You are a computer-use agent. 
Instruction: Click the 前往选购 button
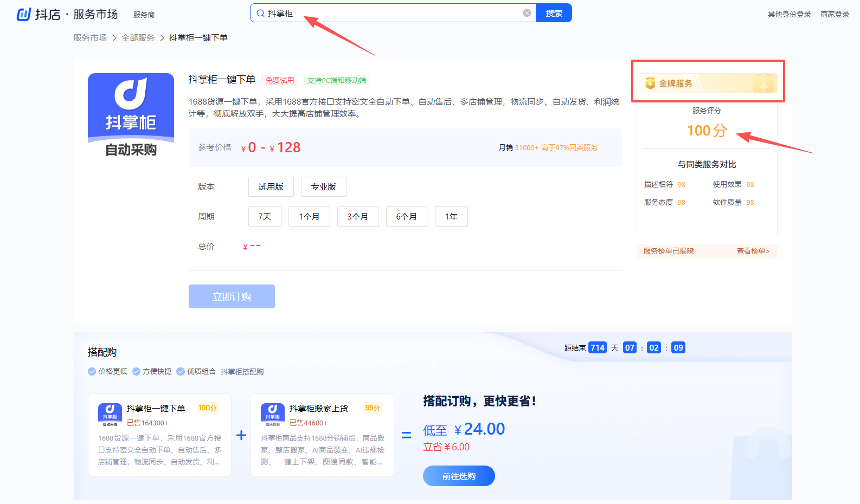tap(459, 476)
